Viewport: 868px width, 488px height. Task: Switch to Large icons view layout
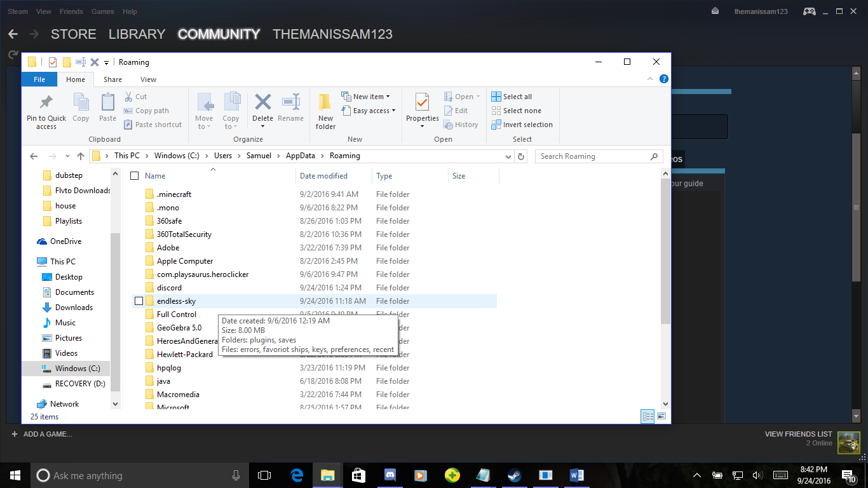[x=661, y=416]
